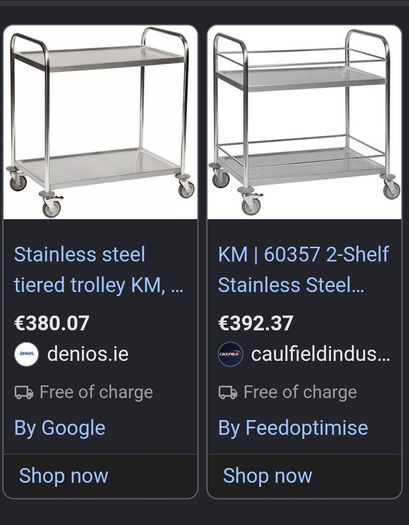This screenshot has width=409, height=525.
Task: Click the delivery truck icon under caulfieldindus
Action: 228,392
